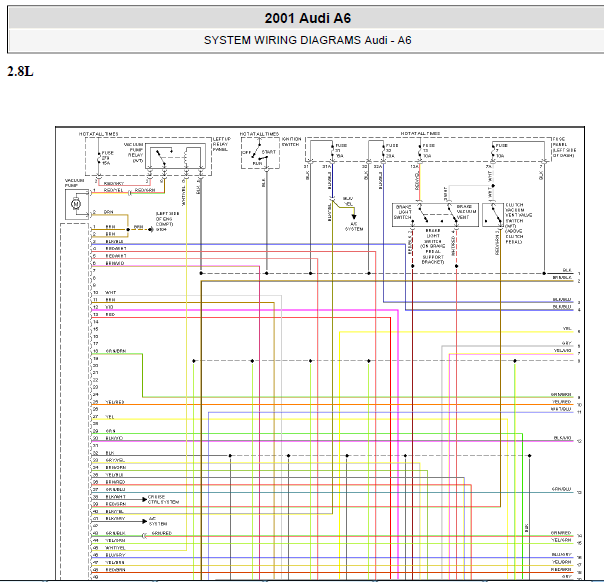Click the 'HOT AT ALL TIMES' label above ignition switch

259,134
